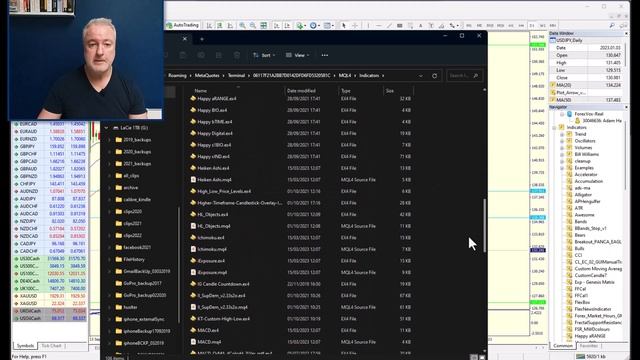Image resolution: width=640 pixels, height=360 pixels.
Task: Click MetaQuotes in the address breadcrumb
Action: click(x=207, y=76)
